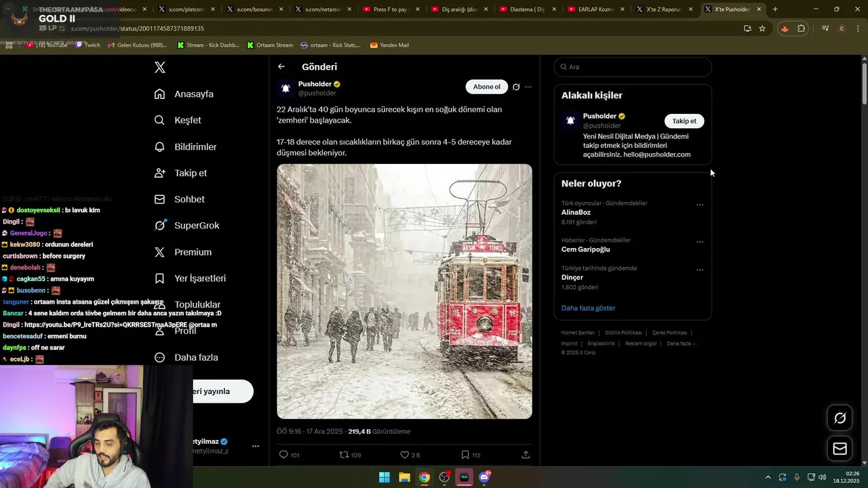Open Hizmet Şartları footer link
868x488 pixels.
coord(578,333)
